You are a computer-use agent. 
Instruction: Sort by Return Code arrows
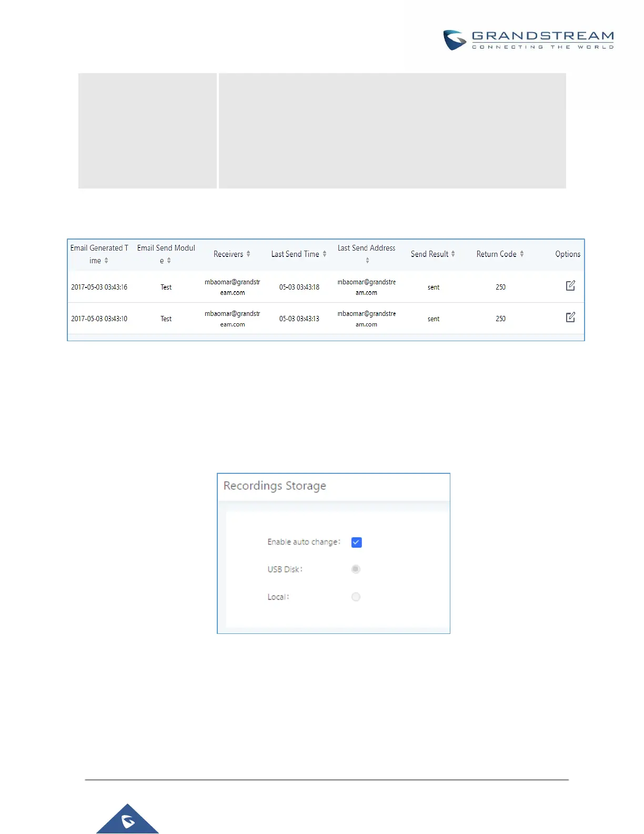(x=522, y=254)
